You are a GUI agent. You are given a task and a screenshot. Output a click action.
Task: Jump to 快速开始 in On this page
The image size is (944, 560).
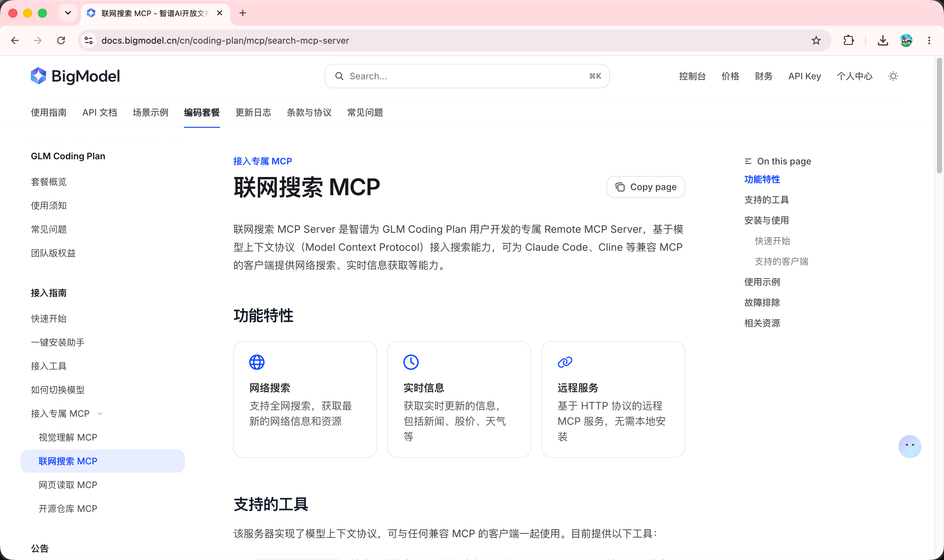pyautogui.click(x=772, y=241)
